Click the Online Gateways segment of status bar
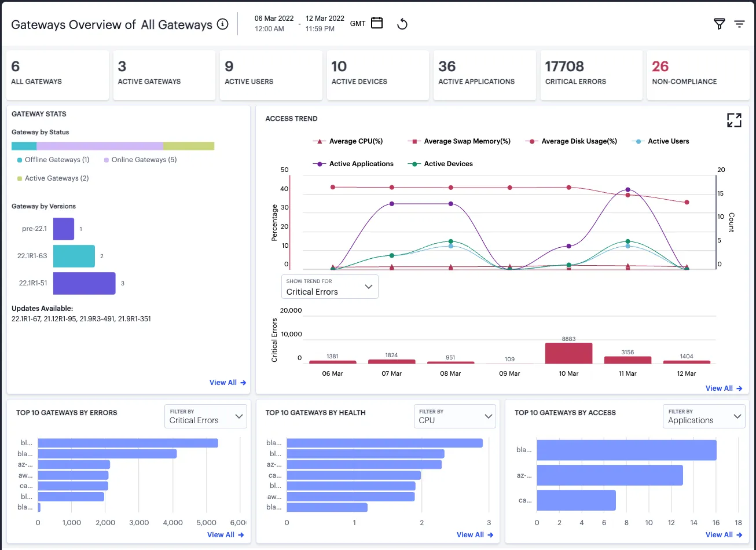This screenshot has width=756, height=550. 100,146
